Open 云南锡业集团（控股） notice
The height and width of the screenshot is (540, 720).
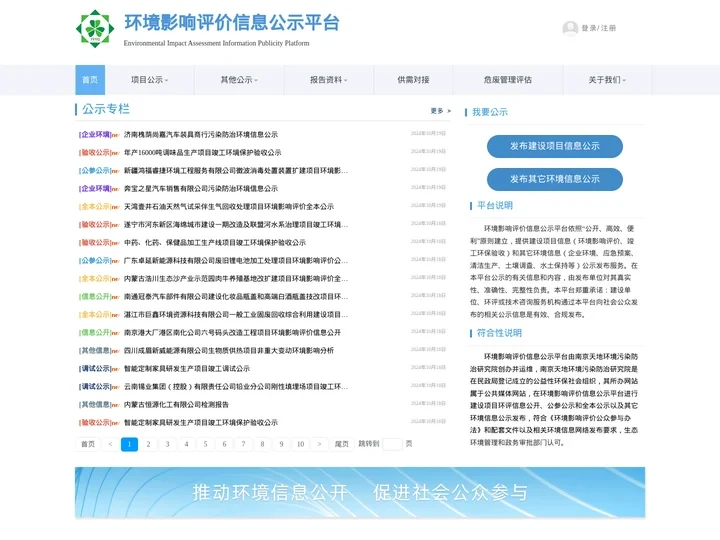tap(236, 386)
